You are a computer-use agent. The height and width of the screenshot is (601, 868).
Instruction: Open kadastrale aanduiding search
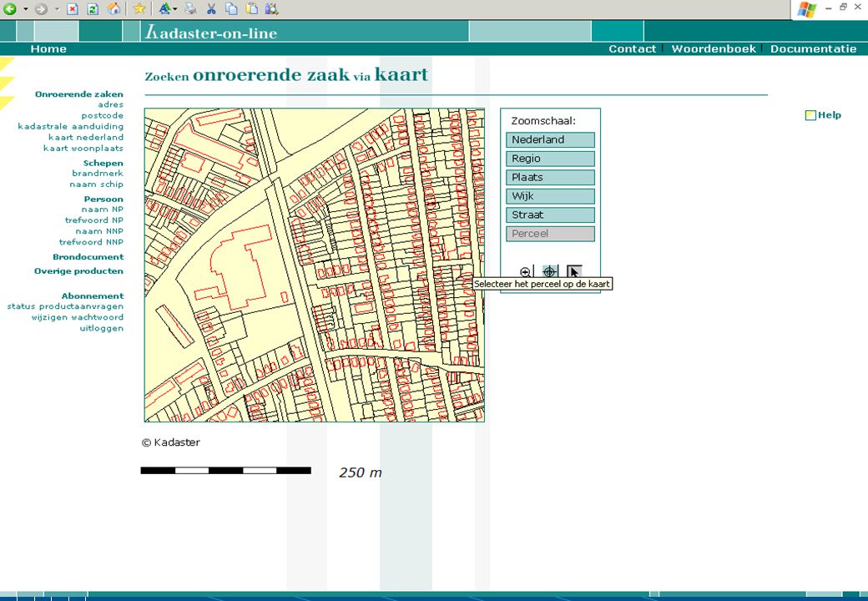pos(70,126)
